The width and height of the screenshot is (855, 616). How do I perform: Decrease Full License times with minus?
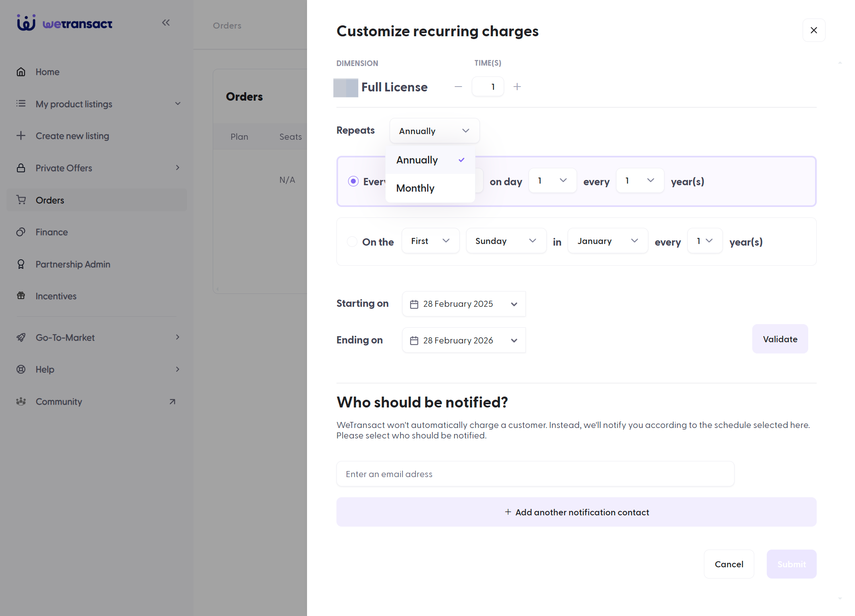459,87
